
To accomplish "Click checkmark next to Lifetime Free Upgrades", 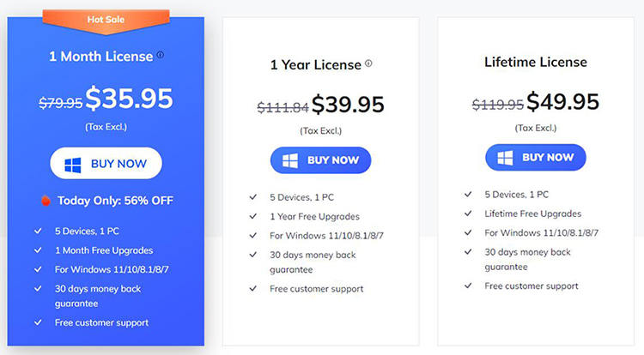I will [468, 214].
